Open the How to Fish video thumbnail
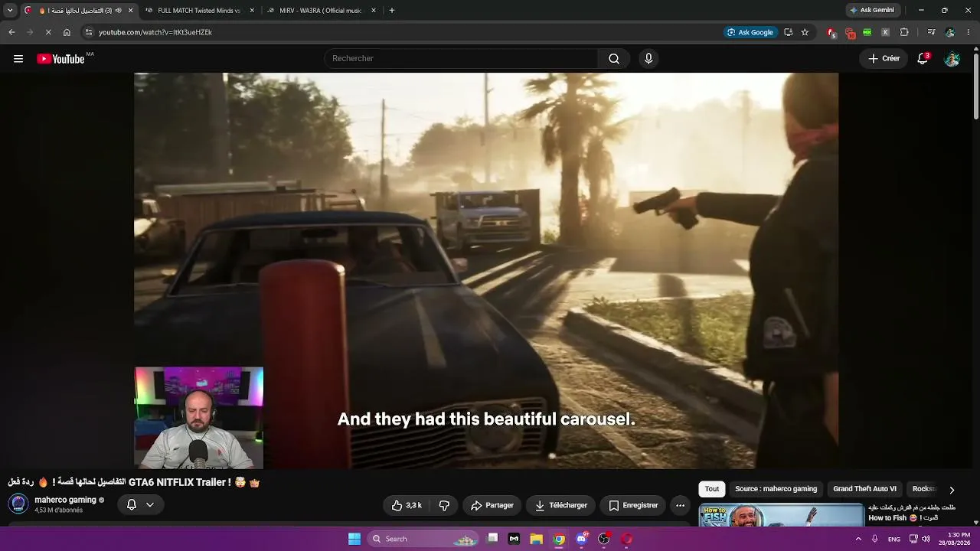The height and width of the screenshot is (551, 980). (x=781, y=515)
